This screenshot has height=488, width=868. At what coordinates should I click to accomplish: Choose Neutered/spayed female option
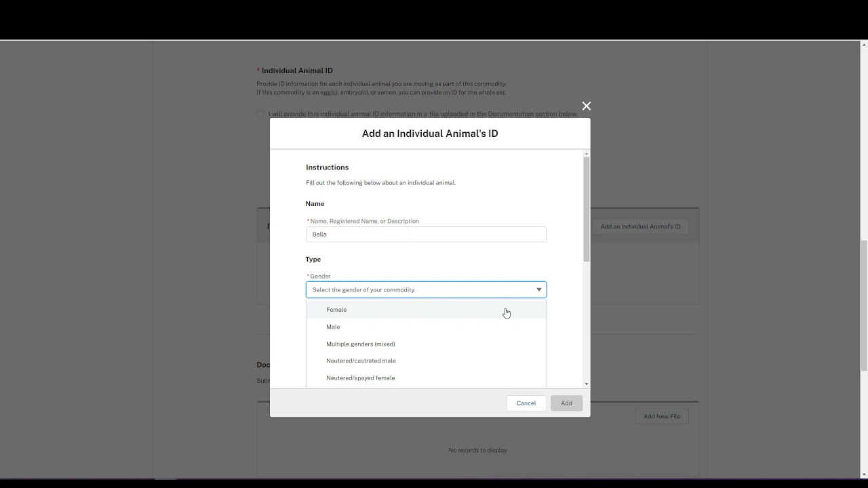coord(426,378)
